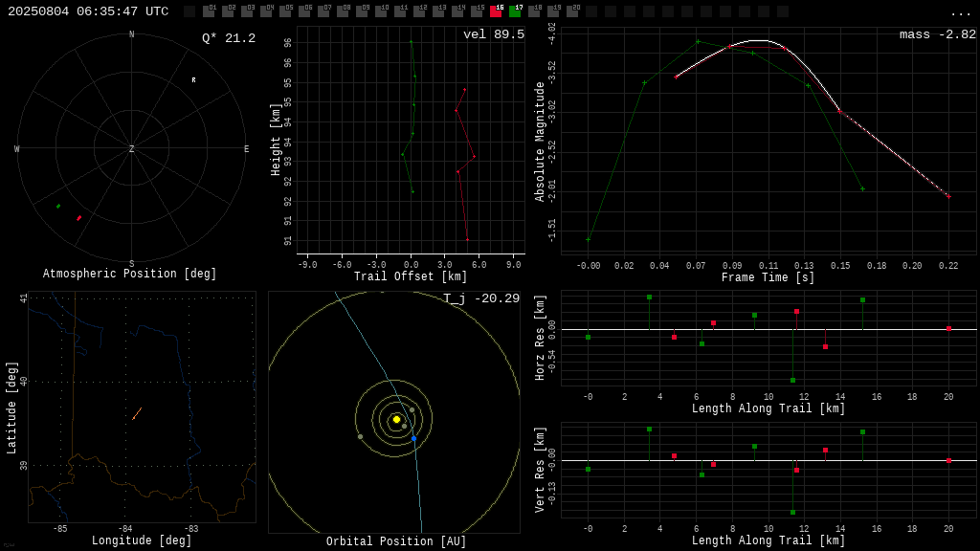Open the three-dots menu at top right
The height and width of the screenshot is (551, 980).
[x=961, y=13]
